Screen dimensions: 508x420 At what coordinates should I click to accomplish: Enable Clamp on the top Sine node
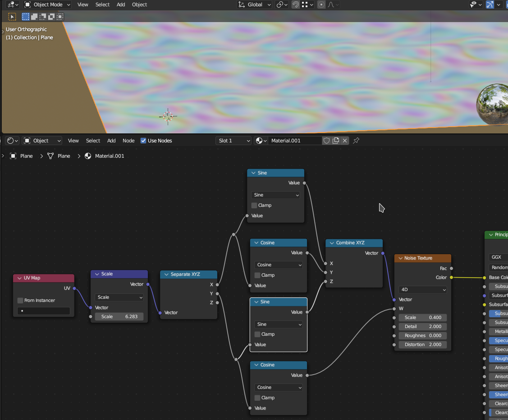click(254, 205)
